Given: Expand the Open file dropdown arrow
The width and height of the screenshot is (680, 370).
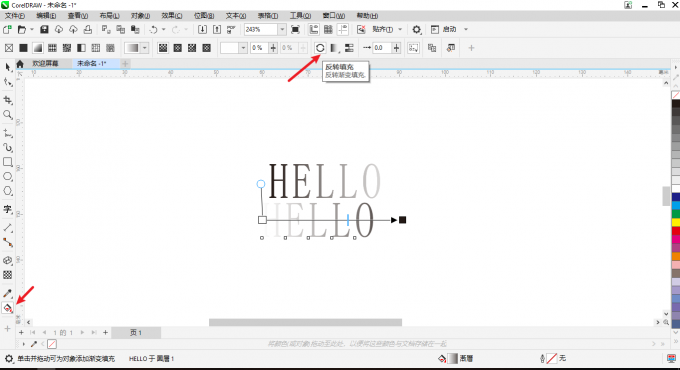Looking at the screenshot, I should [32, 29].
